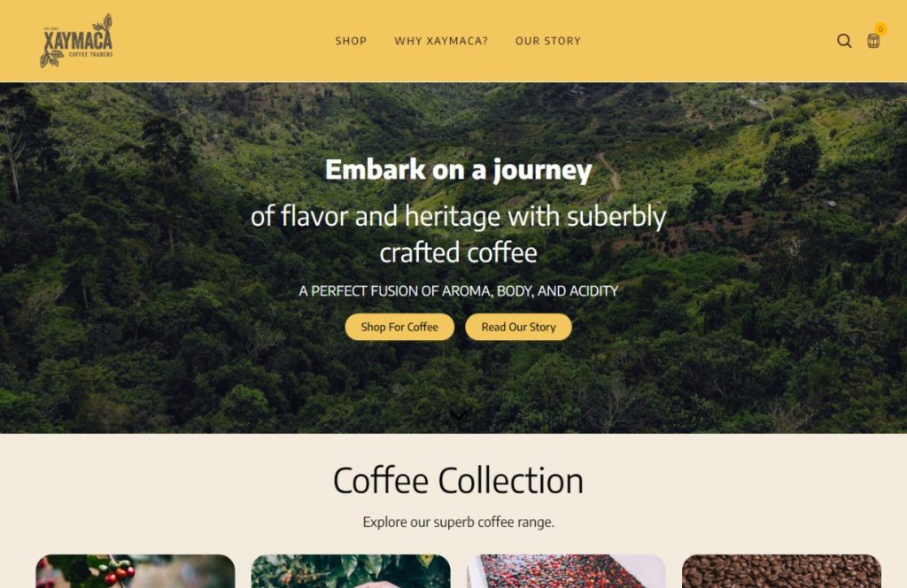This screenshot has height=588, width=907.
Task: Click the Coffee Collection heading
Action: pyautogui.click(x=458, y=481)
